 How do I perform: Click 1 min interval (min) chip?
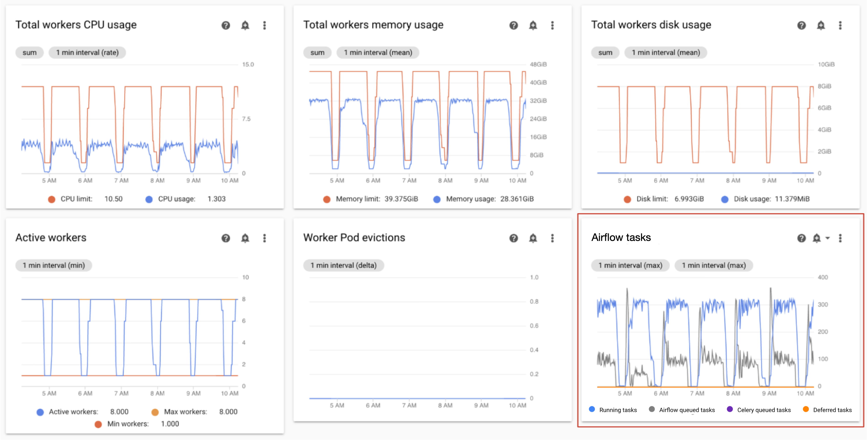[54, 266]
